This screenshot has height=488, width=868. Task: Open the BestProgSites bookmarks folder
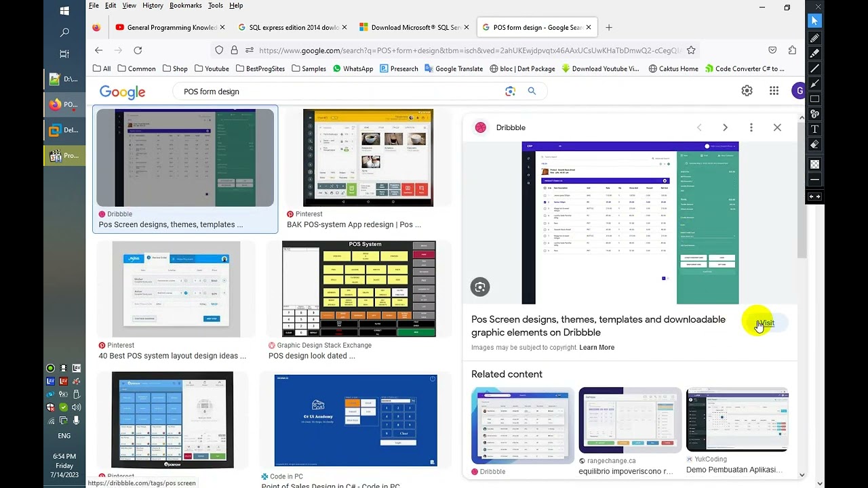[260, 68]
